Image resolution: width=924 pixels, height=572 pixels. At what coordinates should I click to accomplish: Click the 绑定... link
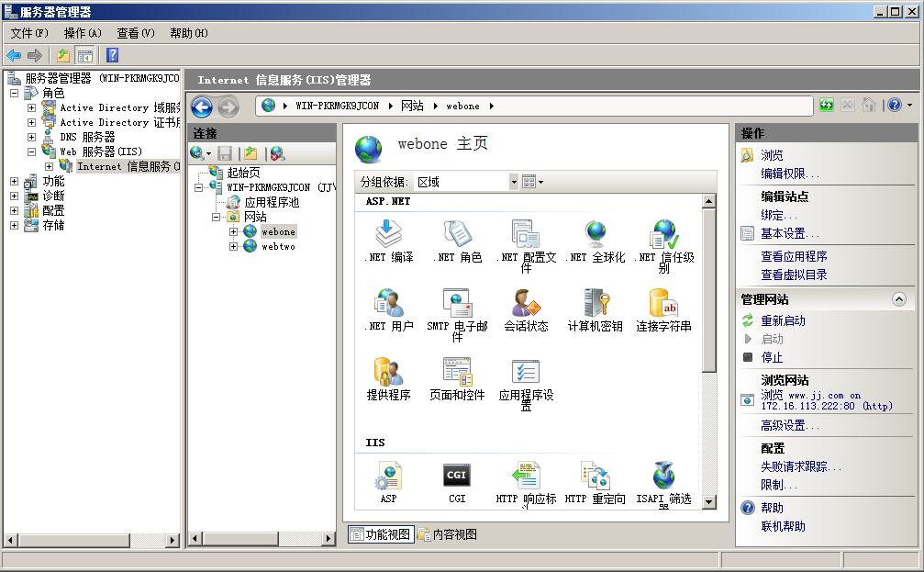coord(778,215)
